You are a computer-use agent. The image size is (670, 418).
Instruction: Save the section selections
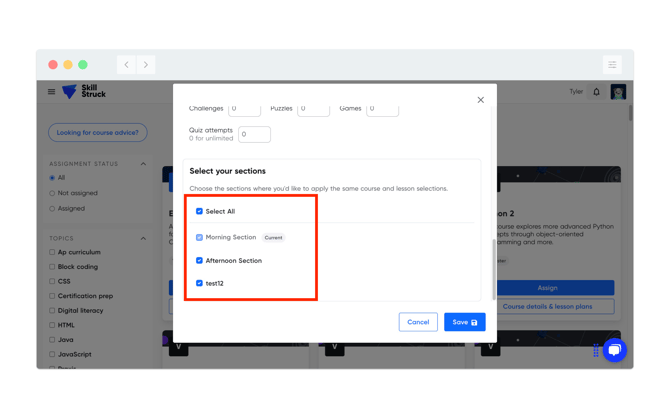[x=464, y=322]
